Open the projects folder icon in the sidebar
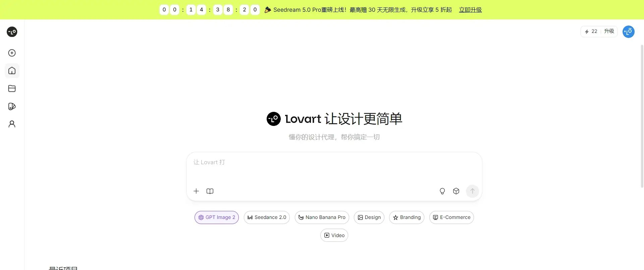This screenshot has width=644, height=270. 12,89
